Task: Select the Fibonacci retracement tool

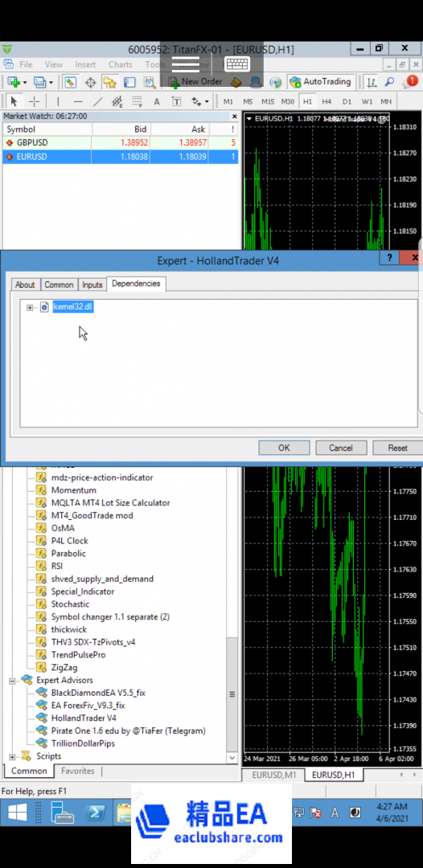Action: (138, 101)
